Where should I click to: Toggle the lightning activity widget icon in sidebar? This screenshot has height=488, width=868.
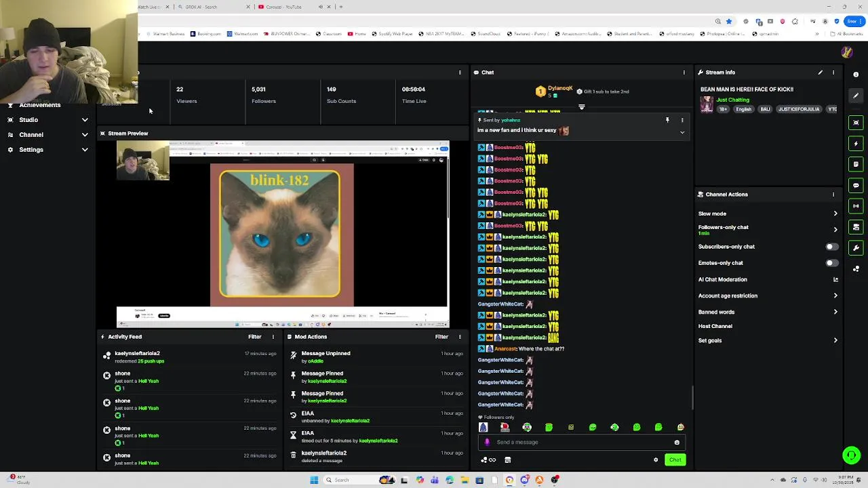(856, 144)
